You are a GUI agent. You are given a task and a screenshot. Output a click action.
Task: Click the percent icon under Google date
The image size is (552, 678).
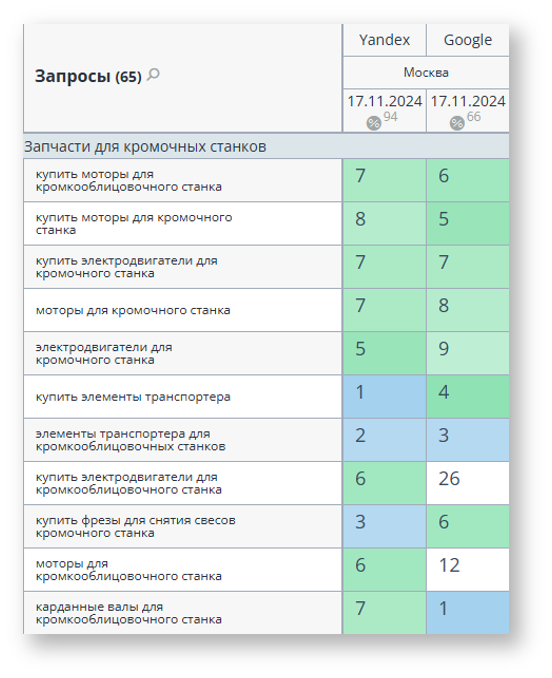pyautogui.click(x=456, y=123)
